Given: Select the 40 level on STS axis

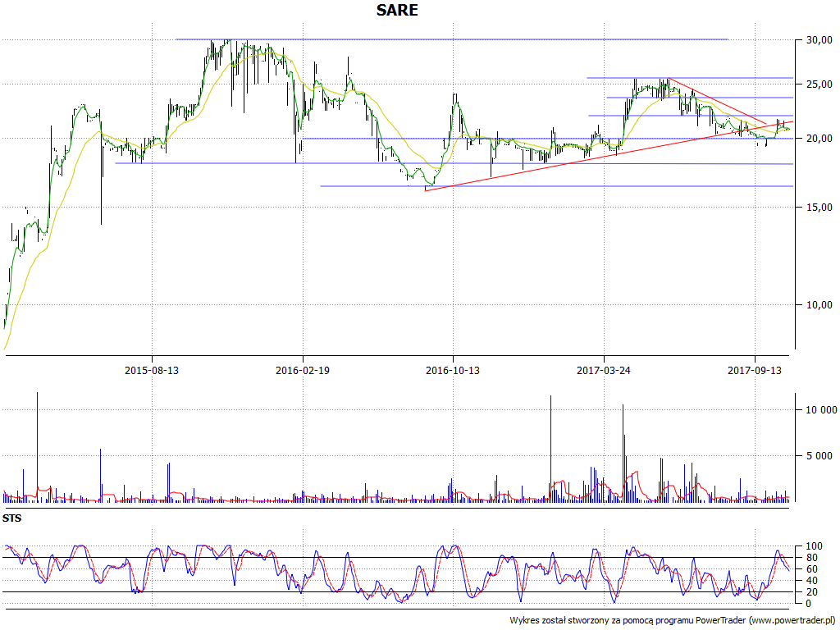Looking at the screenshot, I should (x=811, y=581).
